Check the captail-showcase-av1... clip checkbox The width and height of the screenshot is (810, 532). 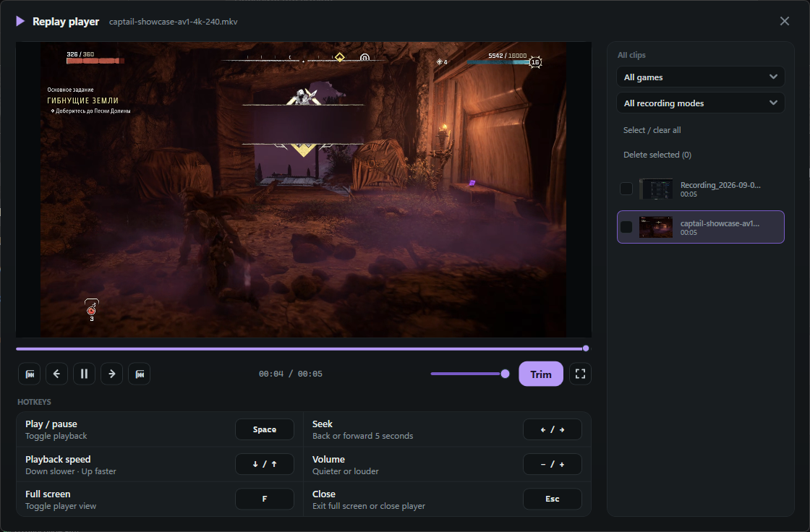(x=626, y=227)
